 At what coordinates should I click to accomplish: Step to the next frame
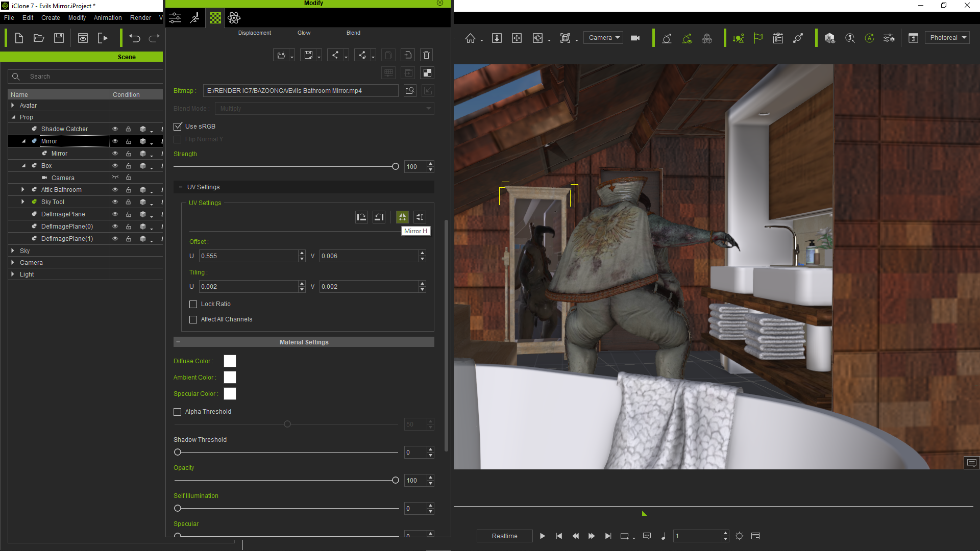coord(592,536)
